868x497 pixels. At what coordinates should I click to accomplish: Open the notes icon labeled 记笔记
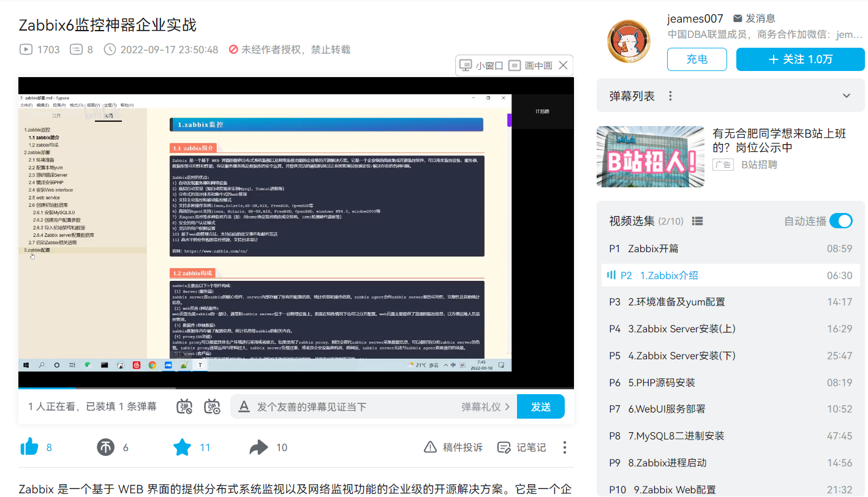504,447
